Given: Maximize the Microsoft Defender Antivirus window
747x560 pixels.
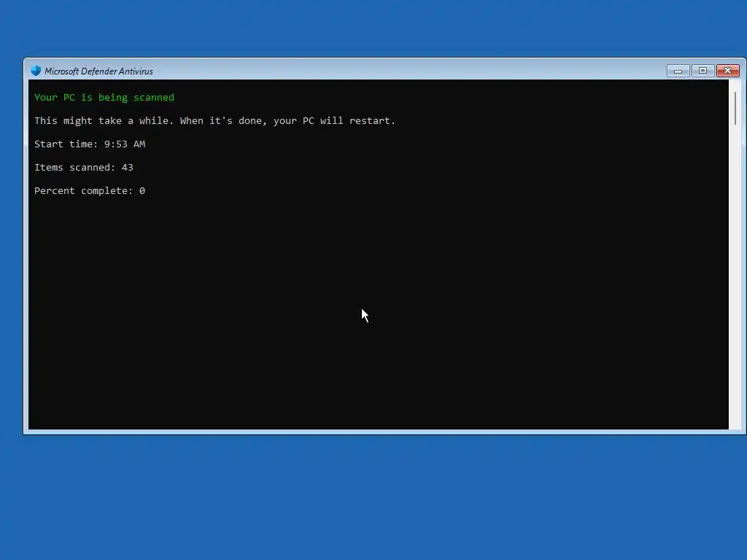Looking at the screenshot, I should (703, 71).
